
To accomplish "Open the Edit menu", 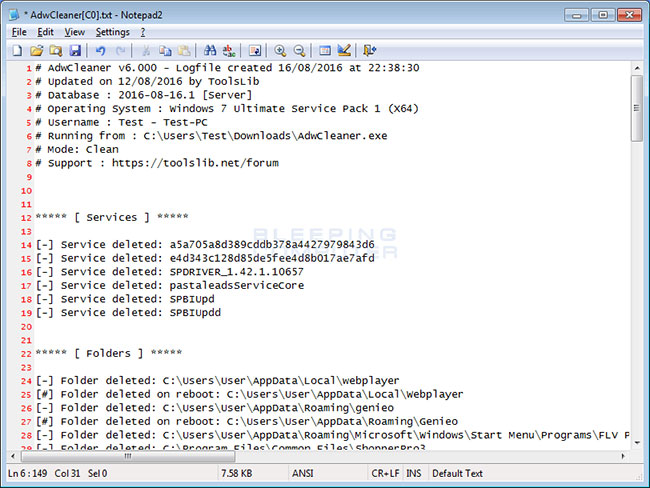I will point(45,32).
